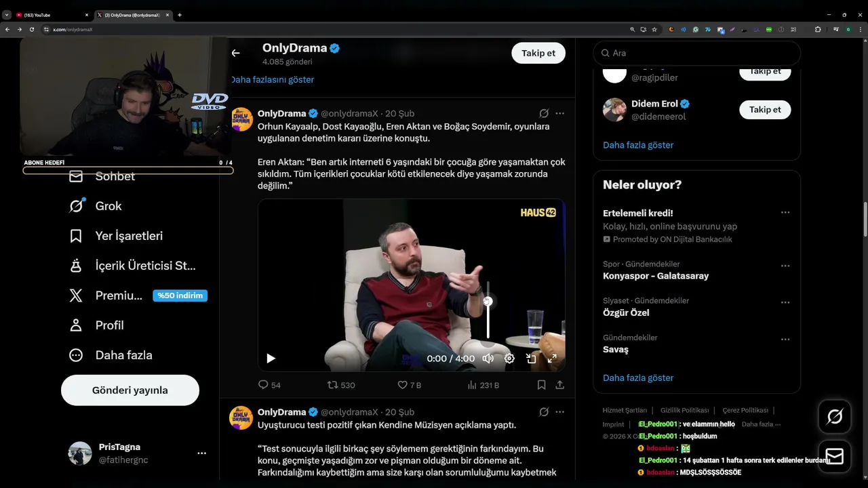Open Gizlilik Politikası footer link
868x488 pixels.
[x=684, y=410]
